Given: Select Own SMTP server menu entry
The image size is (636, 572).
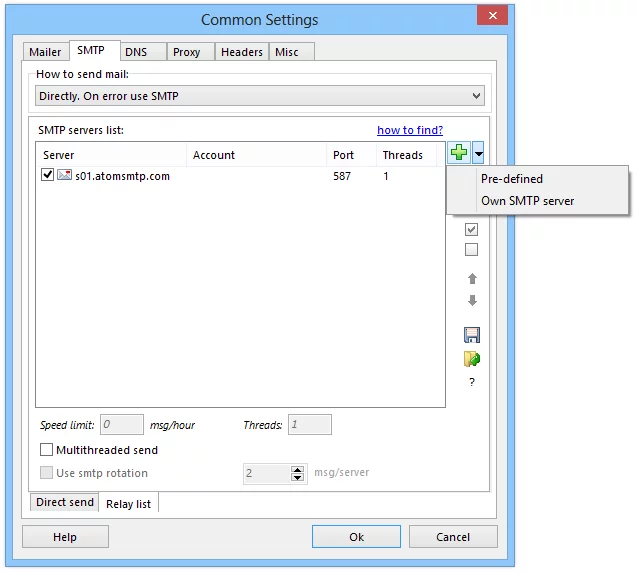Looking at the screenshot, I should [x=527, y=201].
